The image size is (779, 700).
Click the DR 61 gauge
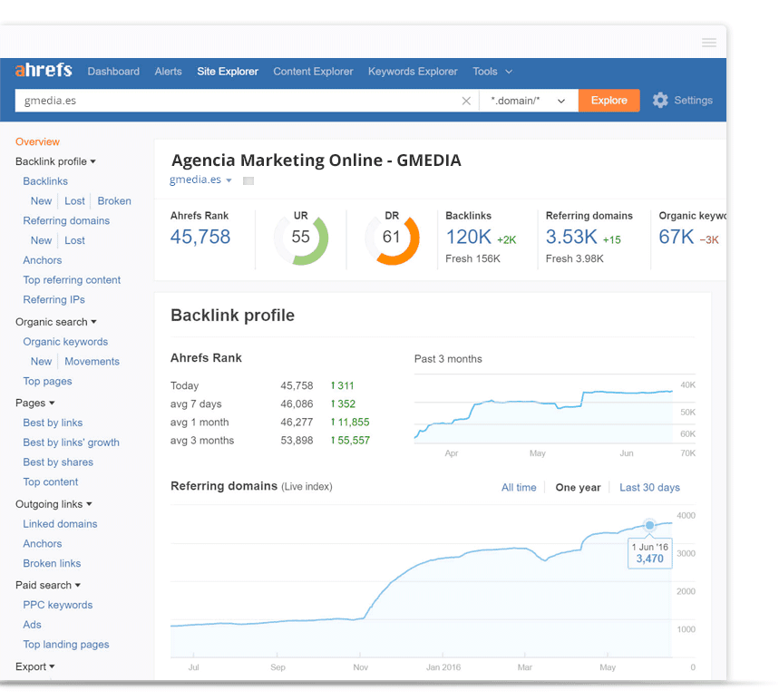(x=392, y=239)
